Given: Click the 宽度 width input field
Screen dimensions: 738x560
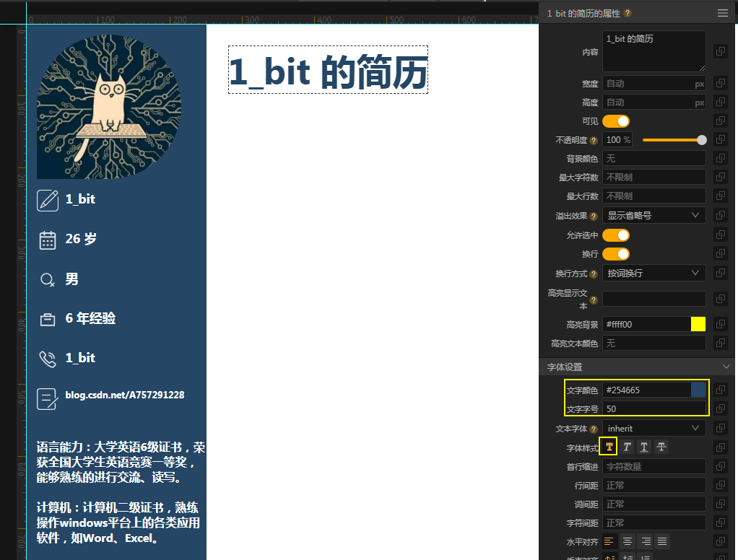Looking at the screenshot, I should (654, 83).
